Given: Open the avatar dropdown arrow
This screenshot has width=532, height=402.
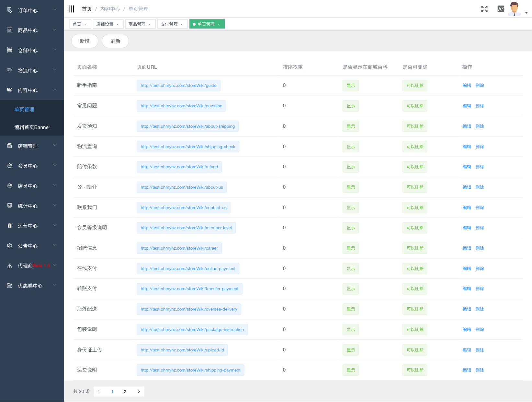Looking at the screenshot, I should click(x=526, y=13).
